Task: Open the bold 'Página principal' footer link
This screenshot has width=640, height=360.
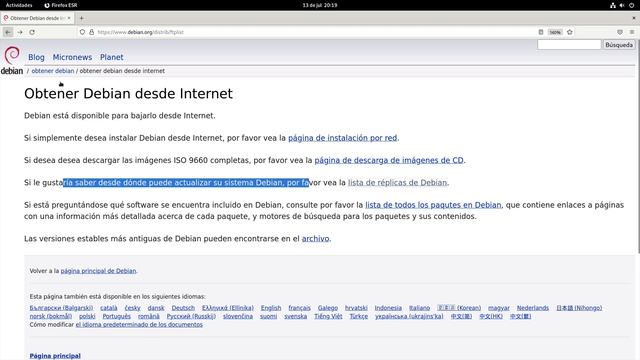Action: pyautogui.click(x=55, y=356)
